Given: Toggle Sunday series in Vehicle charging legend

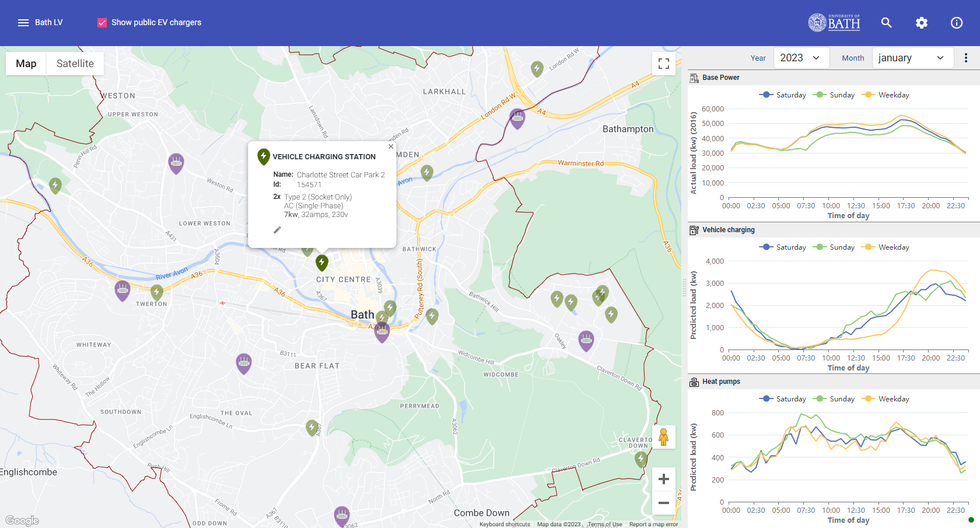Looking at the screenshot, I should click(835, 247).
